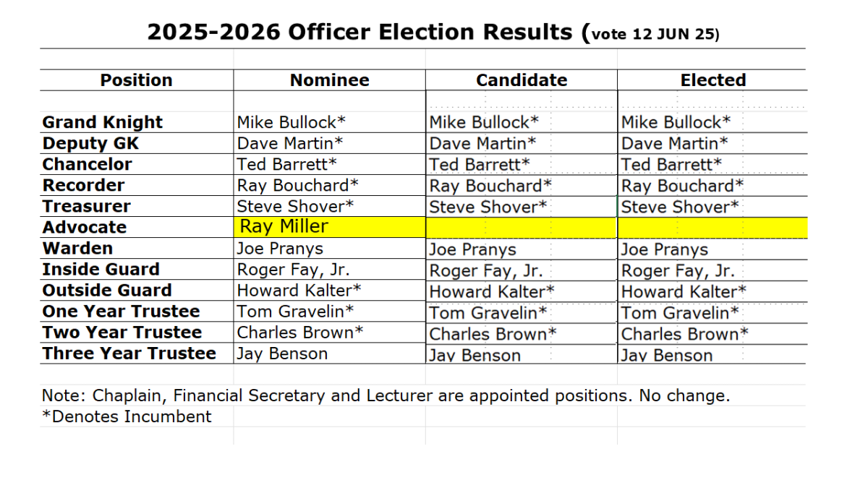This screenshot has width=868, height=488.
Task: Click the "Candidate" column header
Action: [521, 80]
